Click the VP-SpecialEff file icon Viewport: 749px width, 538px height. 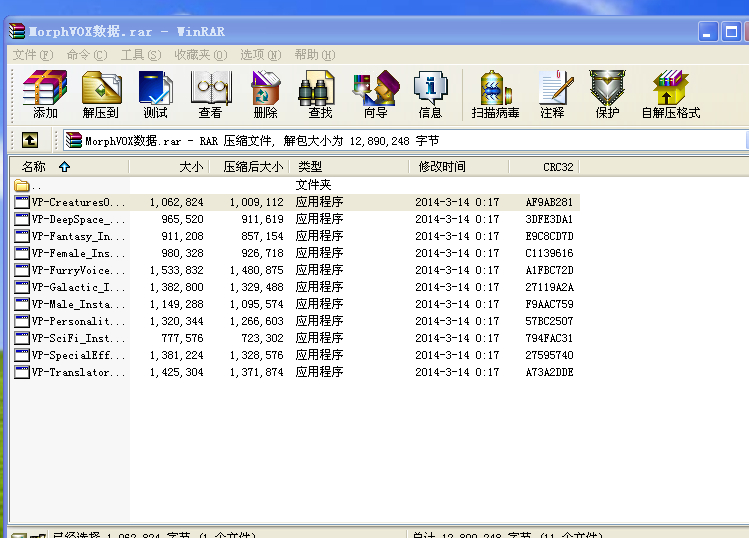coord(21,355)
